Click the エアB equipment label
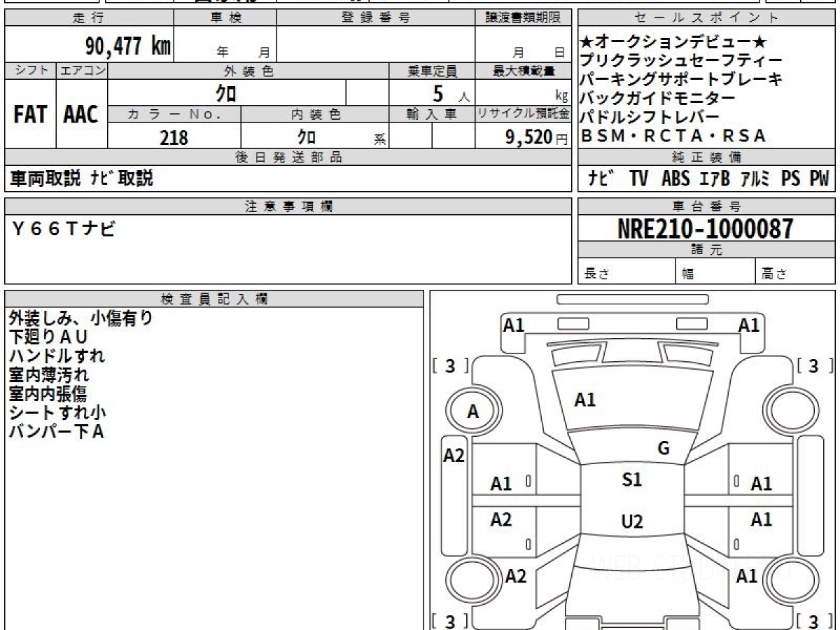This screenshot has width=840, height=630. [x=715, y=178]
